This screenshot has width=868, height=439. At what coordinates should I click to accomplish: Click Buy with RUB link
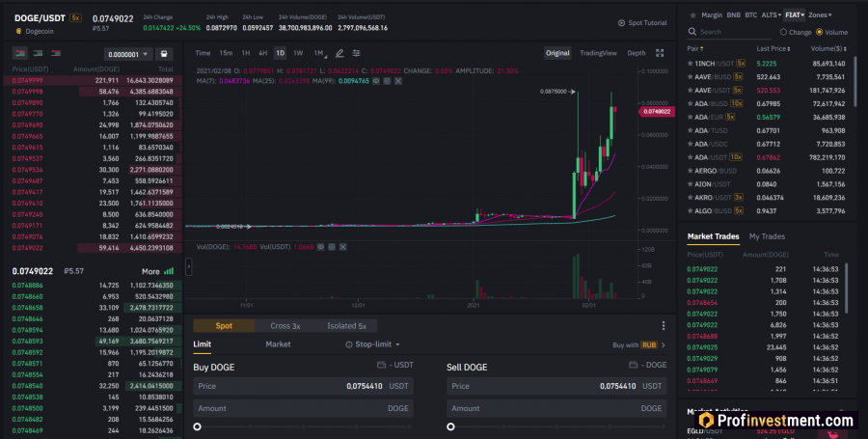click(x=638, y=344)
